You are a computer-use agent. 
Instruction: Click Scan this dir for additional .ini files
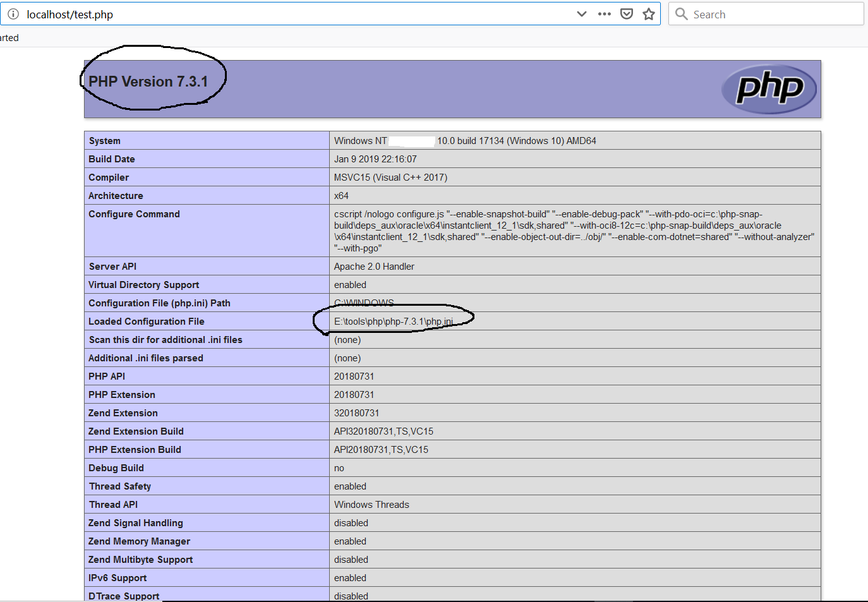pos(166,340)
